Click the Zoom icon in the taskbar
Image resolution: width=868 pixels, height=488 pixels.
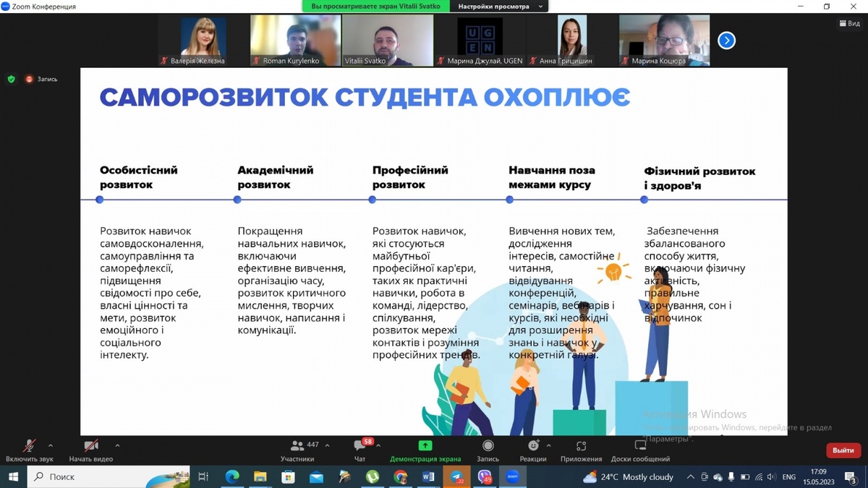[x=512, y=476]
